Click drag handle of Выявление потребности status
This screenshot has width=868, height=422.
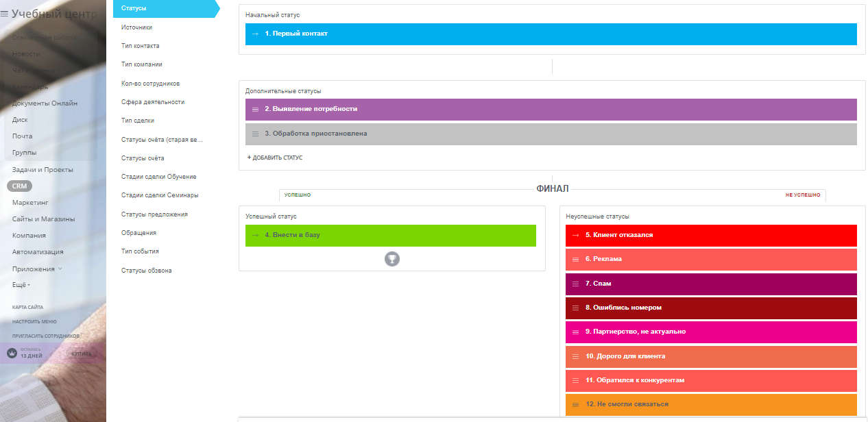255,109
